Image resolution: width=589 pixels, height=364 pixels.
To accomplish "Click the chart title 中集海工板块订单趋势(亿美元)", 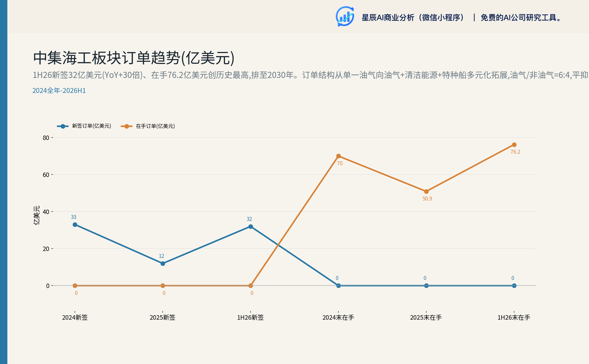I will pos(134,58).
